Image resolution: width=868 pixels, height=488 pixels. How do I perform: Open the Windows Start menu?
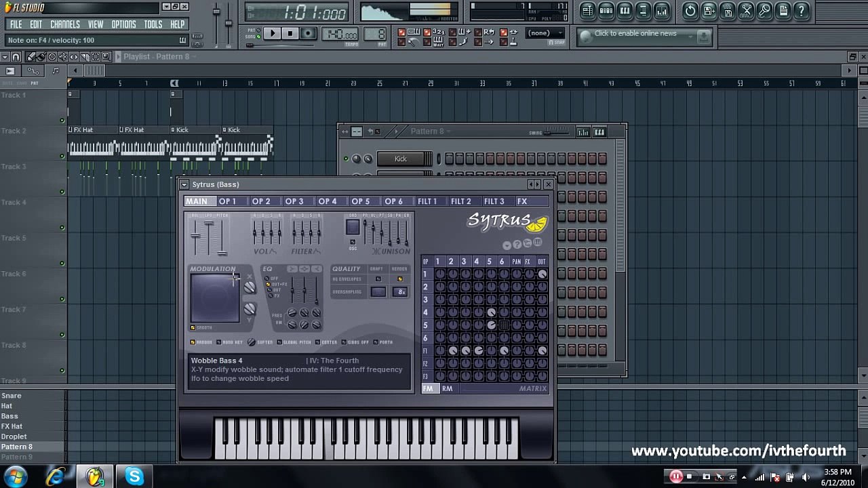coord(15,476)
